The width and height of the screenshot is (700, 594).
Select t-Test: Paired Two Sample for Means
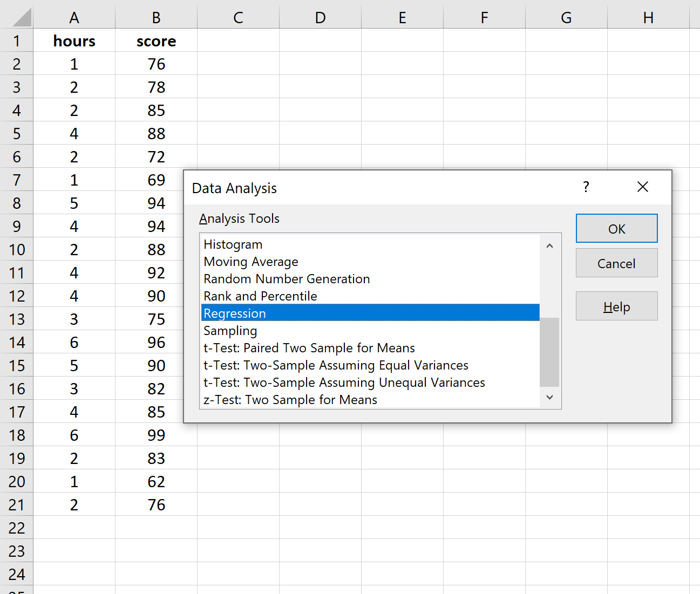tap(370, 348)
